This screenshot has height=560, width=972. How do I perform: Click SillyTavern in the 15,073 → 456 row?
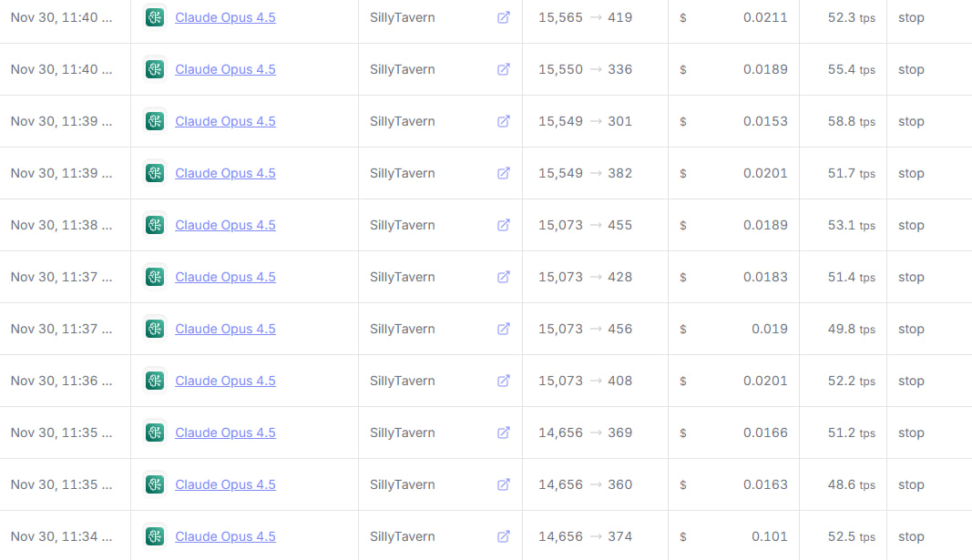[403, 329]
